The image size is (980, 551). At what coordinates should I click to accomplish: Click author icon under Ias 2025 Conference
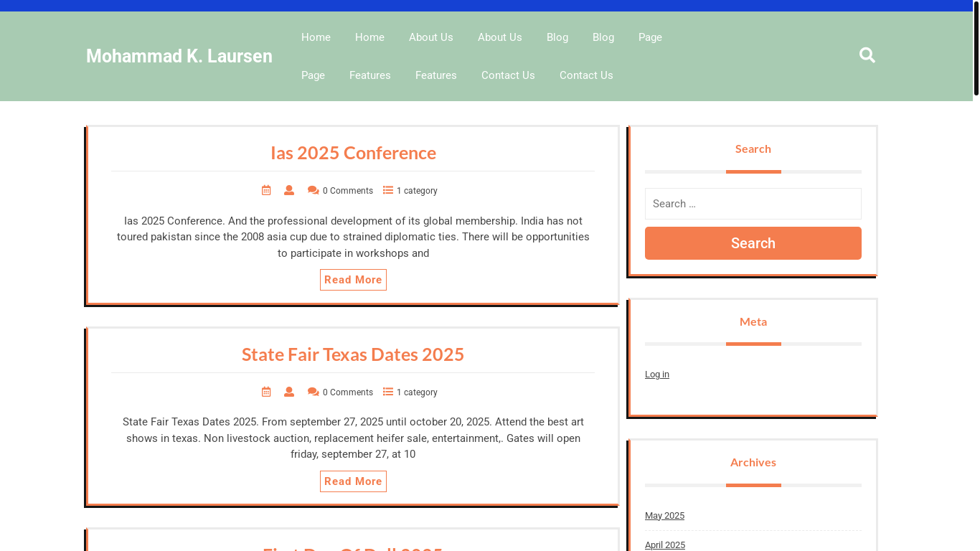coord(289,190)
